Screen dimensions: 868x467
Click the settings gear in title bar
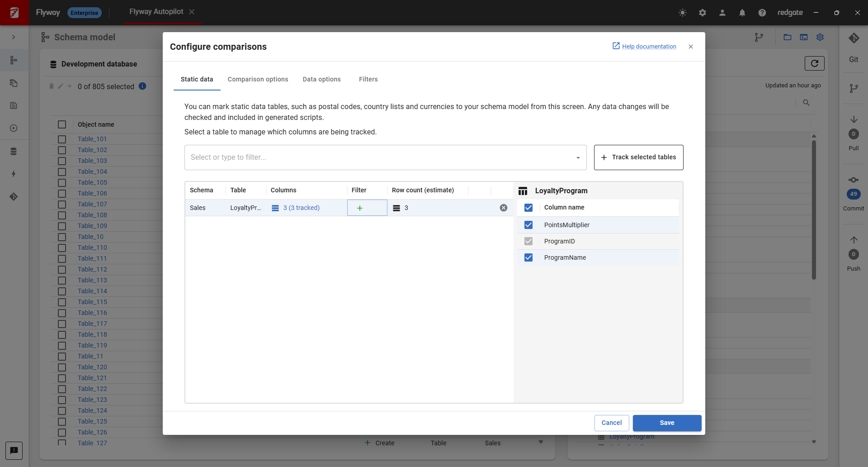click(x=702, y=13)
